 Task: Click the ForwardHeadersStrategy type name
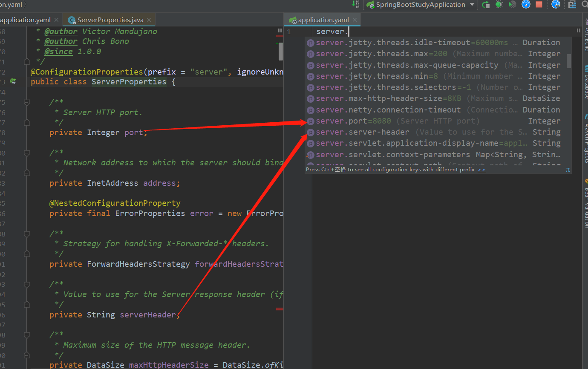pyautogui.click(x=138, y=264)
